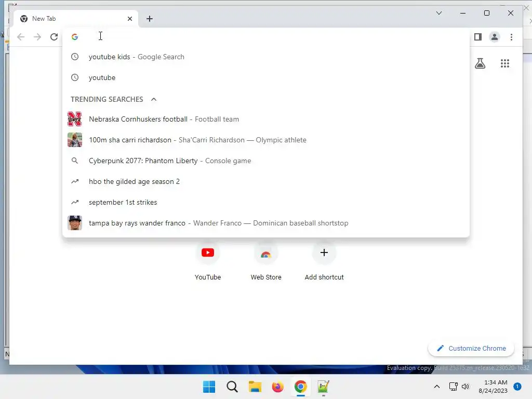
Task: Click the Chrome taskbar icon
Action: pyautogui.click(x=301, y=387)
